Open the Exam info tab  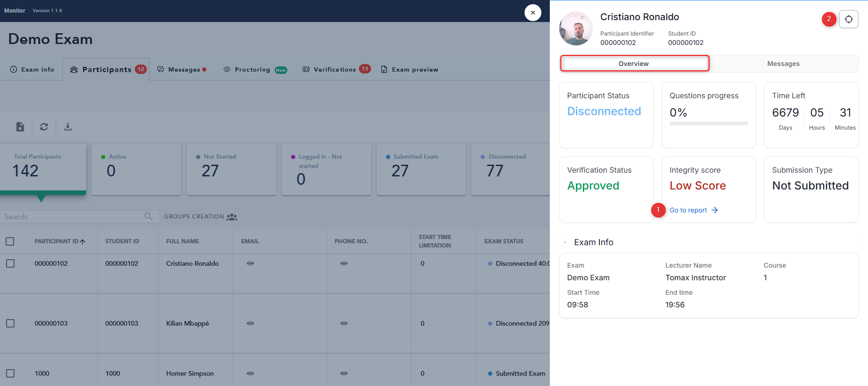click(32, 69)
